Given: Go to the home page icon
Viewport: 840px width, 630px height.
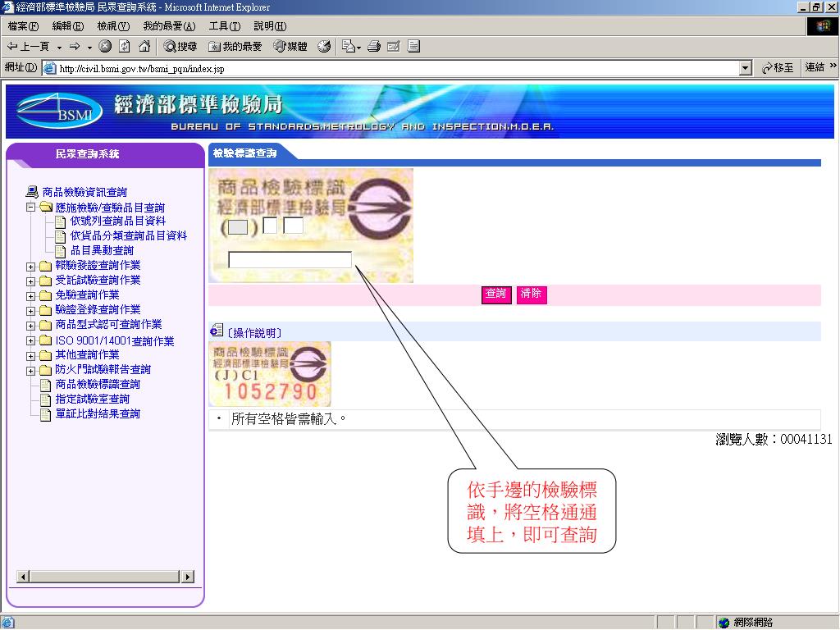Looking at the screenshot, I should [x=144, y=47].
